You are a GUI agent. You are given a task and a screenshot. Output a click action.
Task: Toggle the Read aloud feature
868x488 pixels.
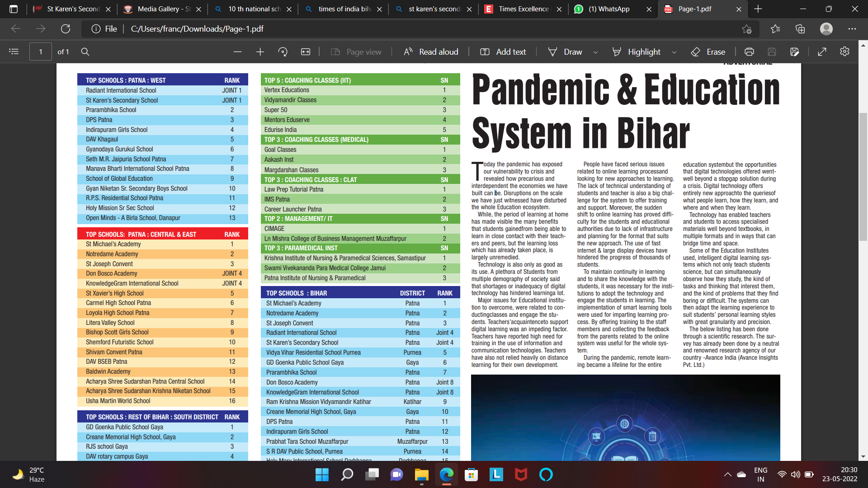pos(431,52)
